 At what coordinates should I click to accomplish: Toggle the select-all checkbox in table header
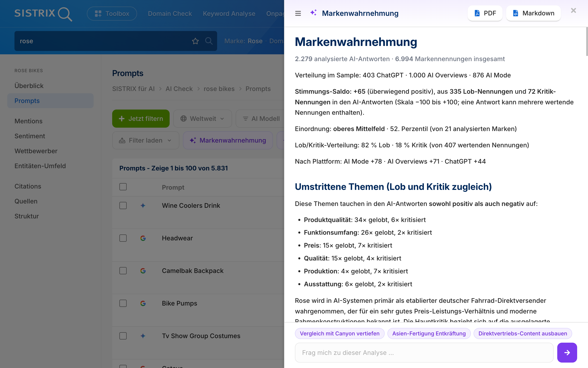[x=123, y=187]
